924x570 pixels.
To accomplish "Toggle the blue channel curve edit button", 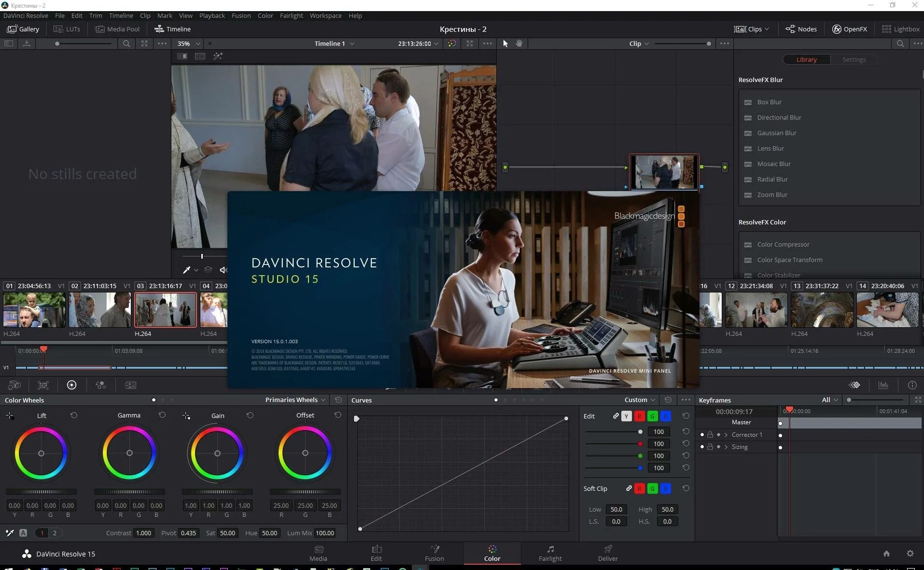I will coord(666,416).
